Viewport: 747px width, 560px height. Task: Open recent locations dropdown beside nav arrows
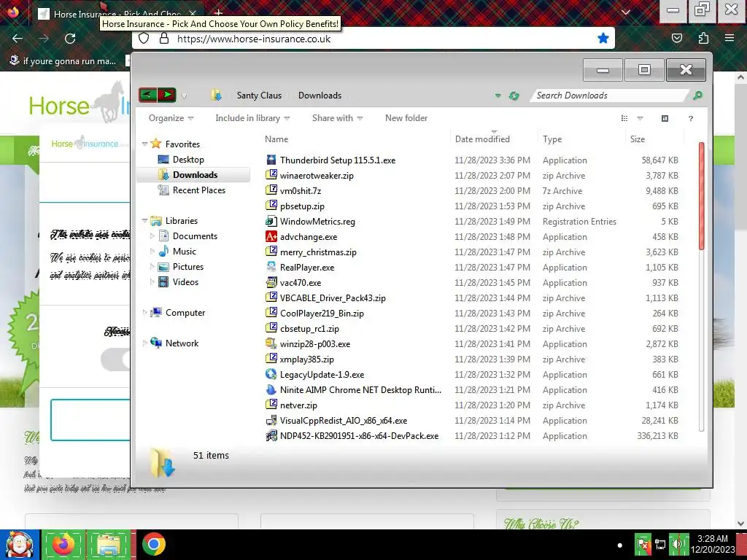pyautogui.click(x=184, y=96)
